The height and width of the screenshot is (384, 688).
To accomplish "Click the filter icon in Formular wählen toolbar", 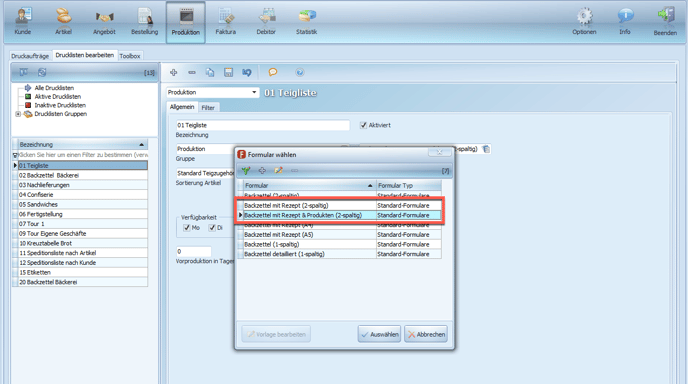I will click(246, 170).
